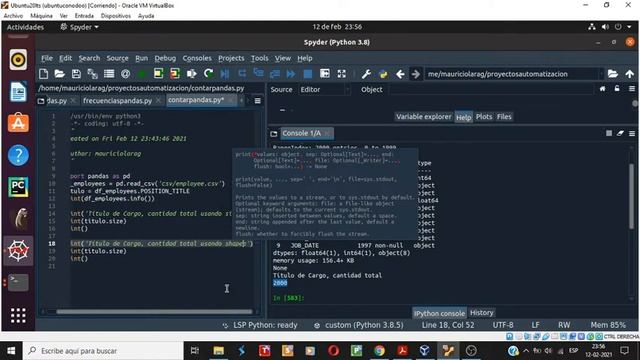
Task: Stop debugging with the square icon
Action: 308,74
